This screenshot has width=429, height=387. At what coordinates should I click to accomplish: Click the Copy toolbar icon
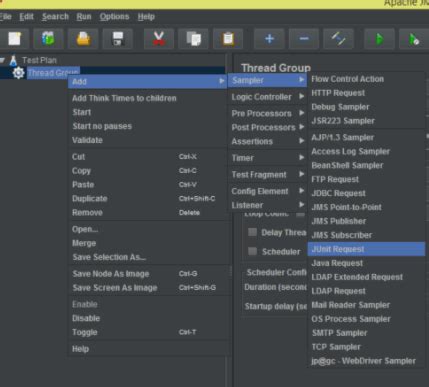[x=194, y=39]
